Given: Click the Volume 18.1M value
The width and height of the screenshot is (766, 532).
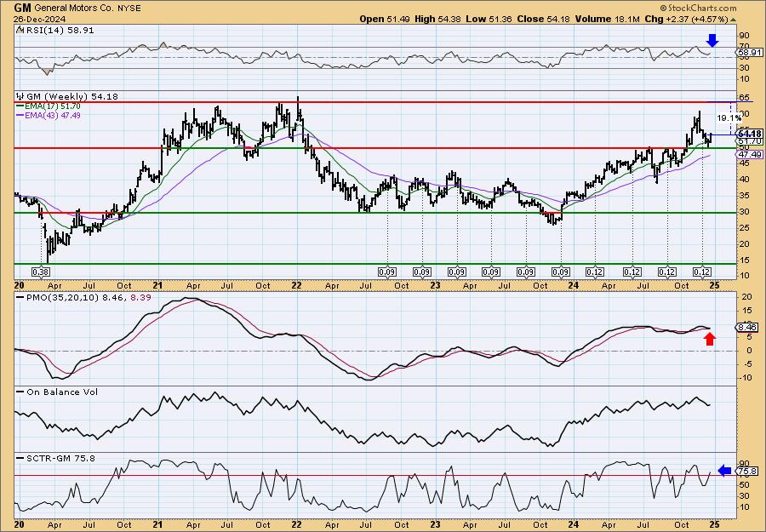Looking at the screenshot, I should (x=606, y=19).
